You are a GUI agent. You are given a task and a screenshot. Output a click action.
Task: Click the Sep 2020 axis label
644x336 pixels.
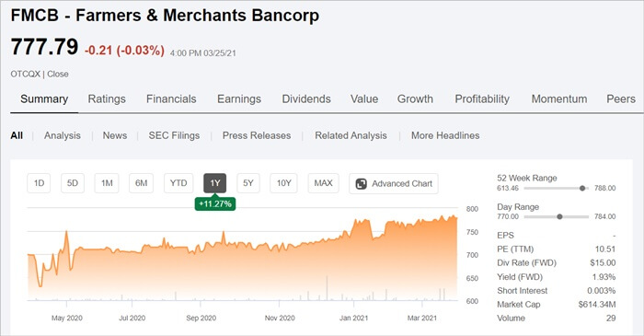[x=201, y=318]
